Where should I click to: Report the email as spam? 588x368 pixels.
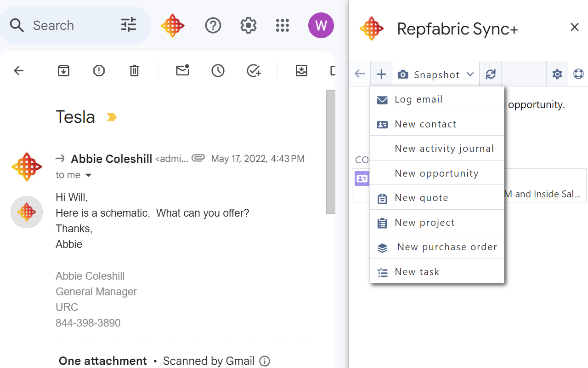tap(99, 70)
